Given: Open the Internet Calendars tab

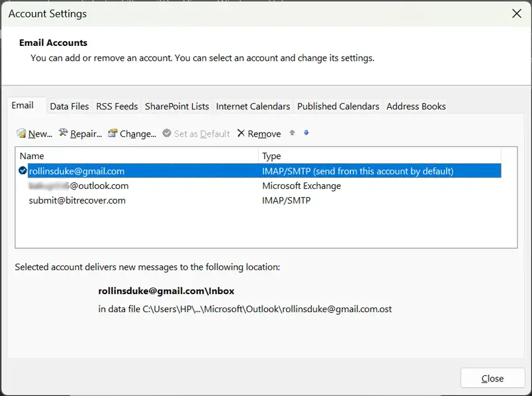Looking at the screenshot, I should 253,106.
